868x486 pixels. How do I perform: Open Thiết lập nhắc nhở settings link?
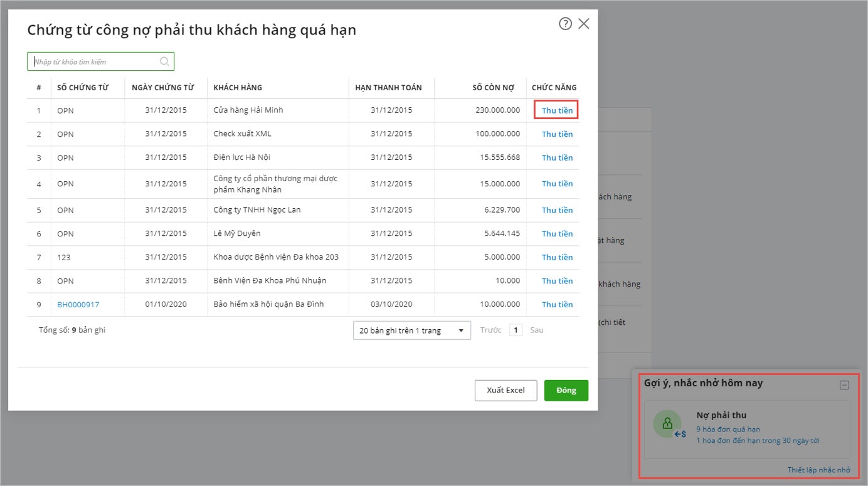(x=818, y=470)
